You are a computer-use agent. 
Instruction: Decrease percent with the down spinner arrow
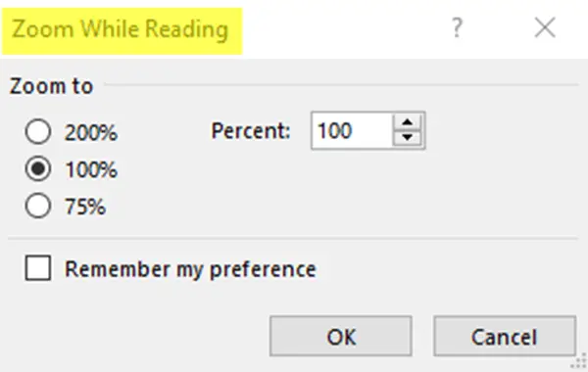click(408, 138)
